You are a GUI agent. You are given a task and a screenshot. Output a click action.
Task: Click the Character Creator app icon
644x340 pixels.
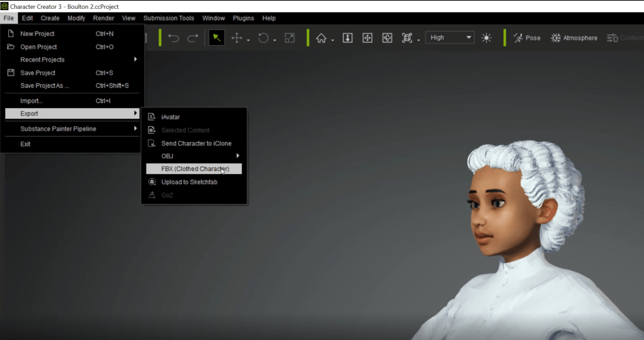[x=4, y=6]
